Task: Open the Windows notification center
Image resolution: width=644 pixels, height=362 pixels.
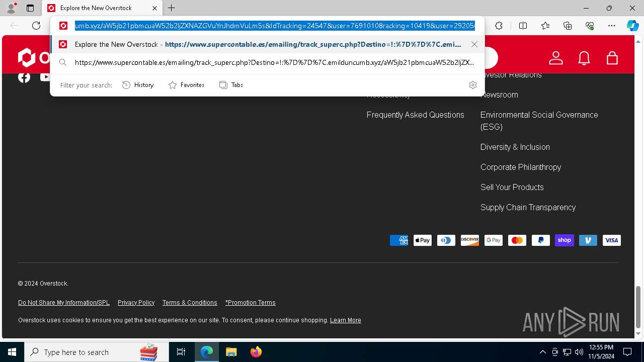Action: click(x=627, y=352)
